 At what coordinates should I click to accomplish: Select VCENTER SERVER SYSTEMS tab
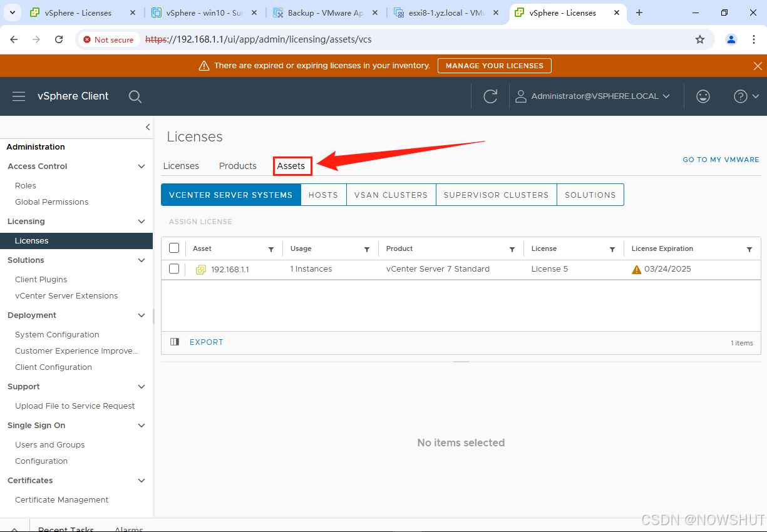coord(231,195)
